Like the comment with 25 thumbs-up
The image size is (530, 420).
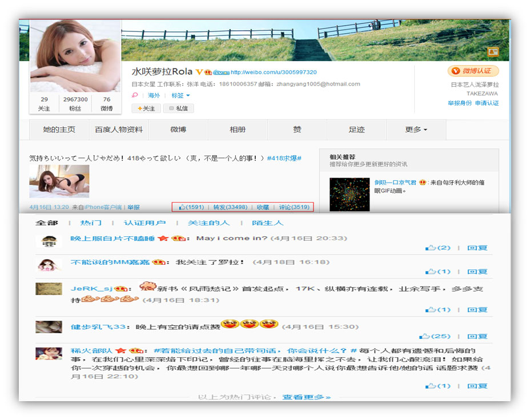tap(435, 336)
